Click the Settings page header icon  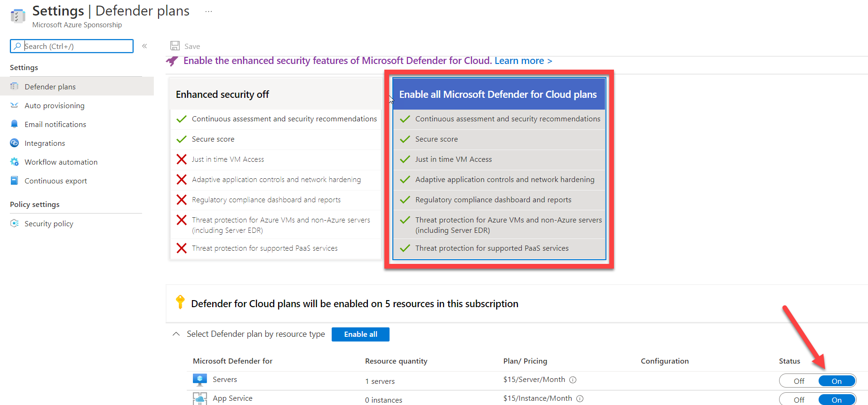click(18, 16)
